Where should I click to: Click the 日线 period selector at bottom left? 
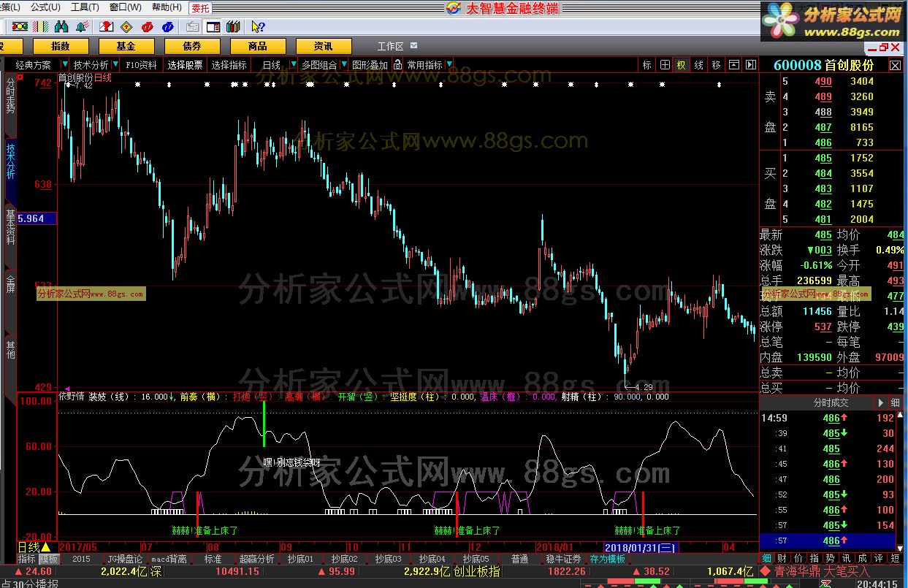coord(34,547)
